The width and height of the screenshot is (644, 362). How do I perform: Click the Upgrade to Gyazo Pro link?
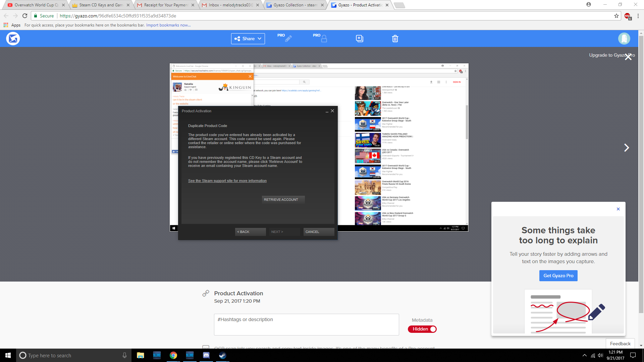(x=612, y=55)
